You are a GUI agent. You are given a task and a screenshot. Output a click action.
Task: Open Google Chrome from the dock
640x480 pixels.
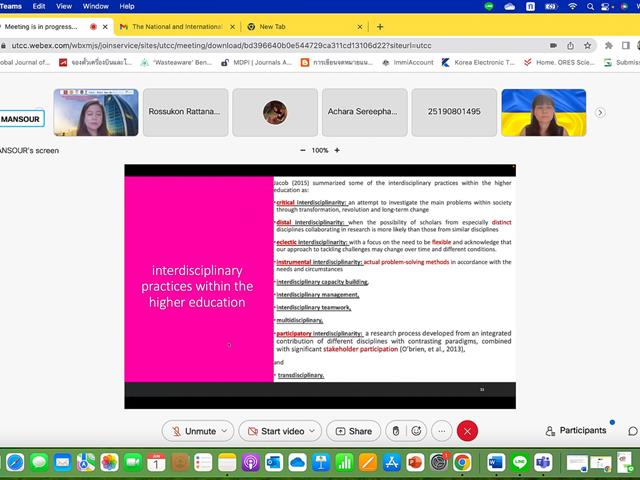(462, 462)
